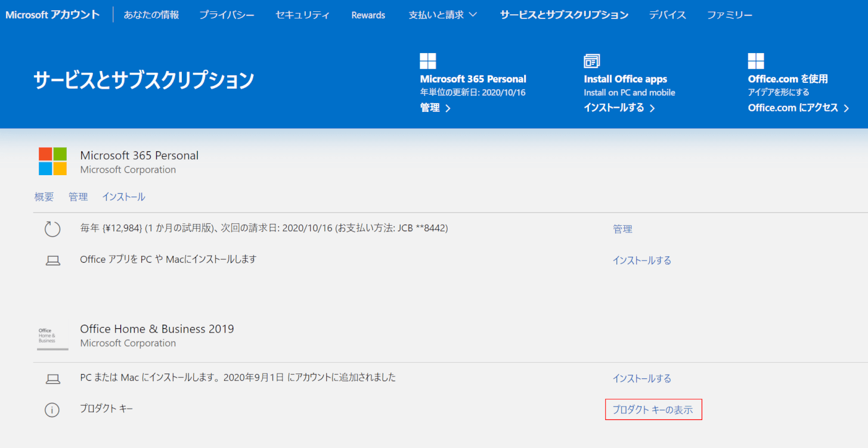Click the info icon beside プロダクト キー
The height and width of the screenshot is (448, 868).
(52, 410)
